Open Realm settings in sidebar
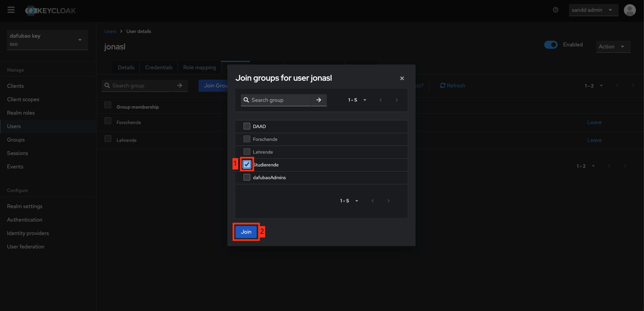The height and width of the screenshot is (311, 644). (25, 206)
